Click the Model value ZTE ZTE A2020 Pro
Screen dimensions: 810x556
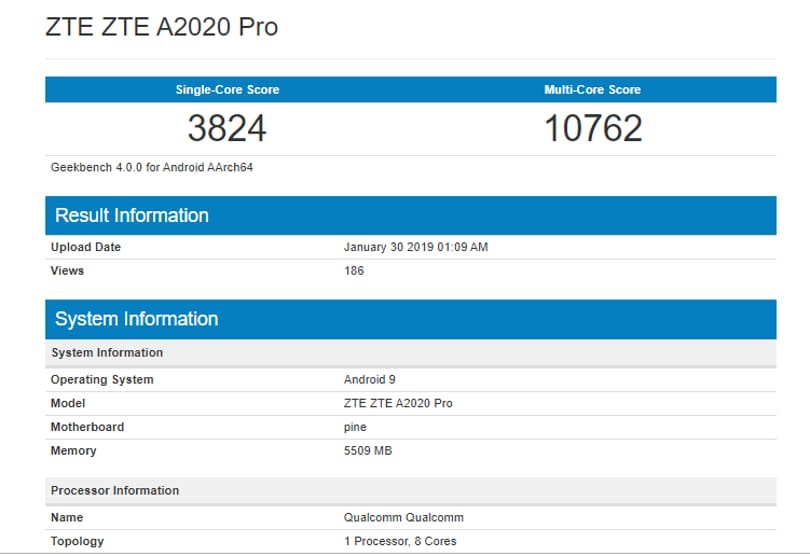398,404
